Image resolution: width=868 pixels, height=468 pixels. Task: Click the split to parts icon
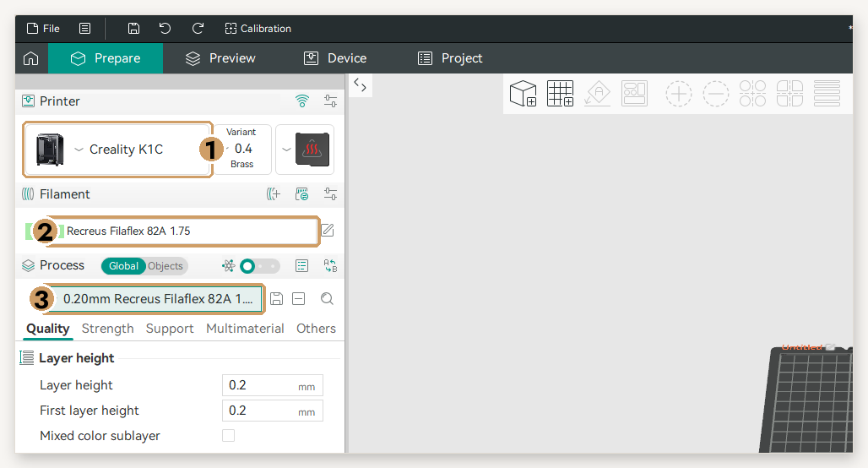coord(790,94)
